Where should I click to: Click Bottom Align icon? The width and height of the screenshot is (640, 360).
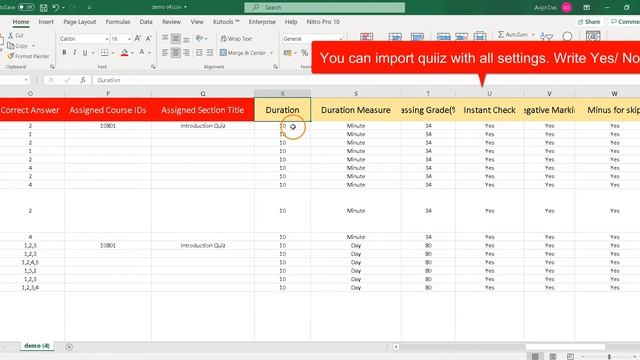pyautogui.click(x=186, y=39)
